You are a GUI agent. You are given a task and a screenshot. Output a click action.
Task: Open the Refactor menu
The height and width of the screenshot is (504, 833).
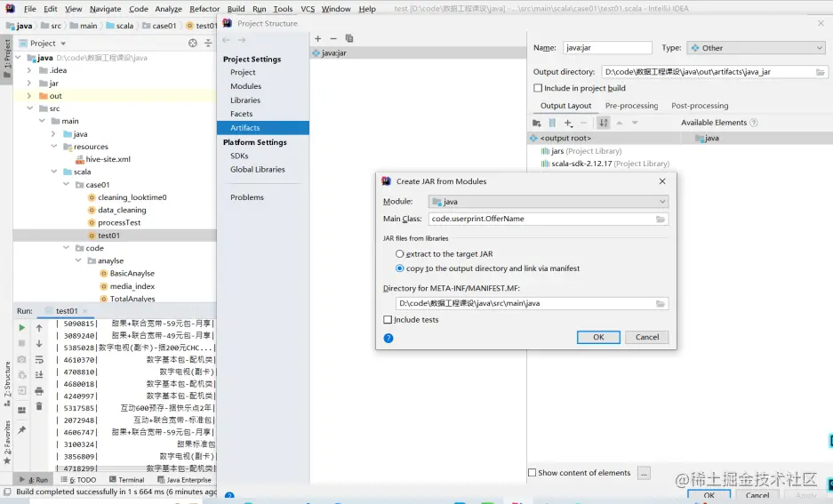coord(204,9)
